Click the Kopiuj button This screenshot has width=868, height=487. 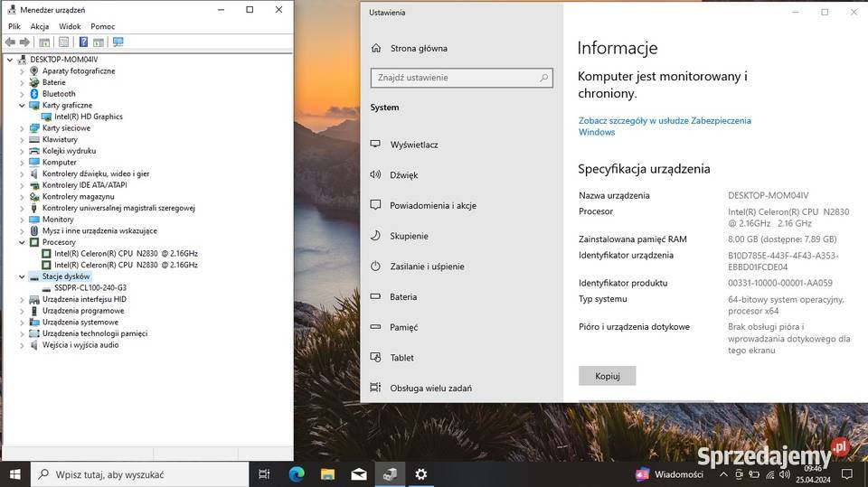[608, 376]
